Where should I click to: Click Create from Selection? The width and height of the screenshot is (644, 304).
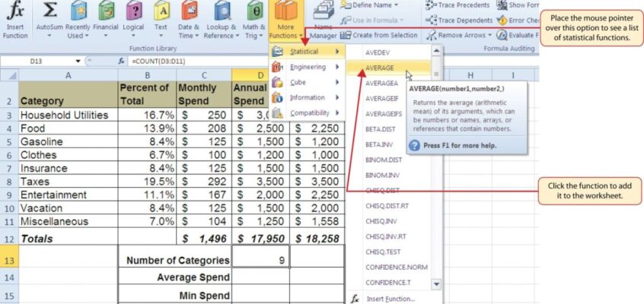point(378,35)
